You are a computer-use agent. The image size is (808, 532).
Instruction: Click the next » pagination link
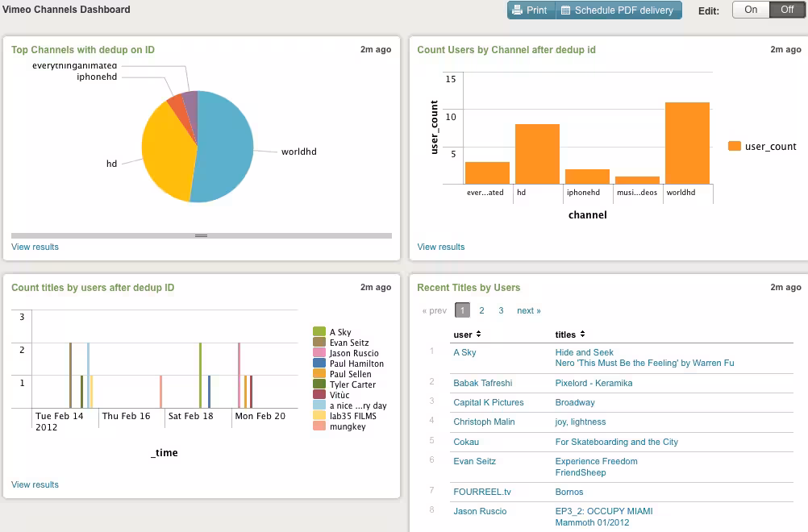[x=528, y=310]
